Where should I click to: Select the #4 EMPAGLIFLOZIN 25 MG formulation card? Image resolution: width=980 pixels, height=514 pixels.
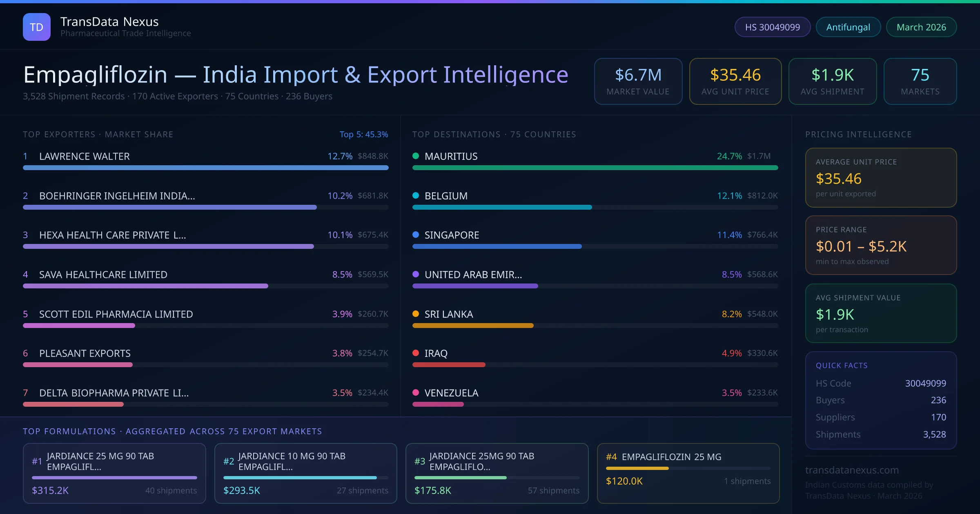[688, 473]
